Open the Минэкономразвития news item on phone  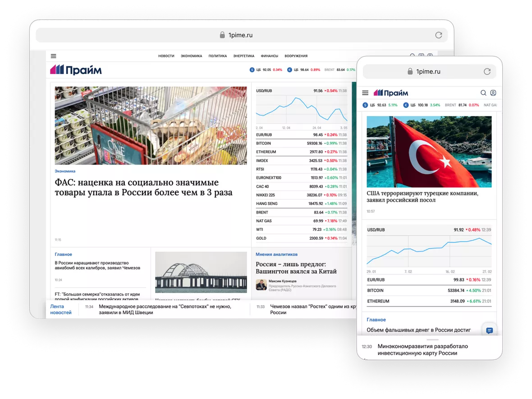423,350
